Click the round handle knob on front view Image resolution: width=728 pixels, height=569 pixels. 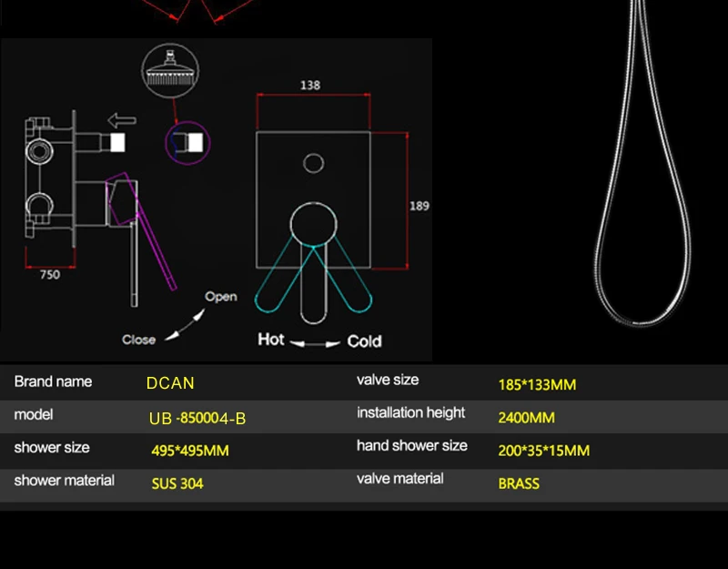pyautogui.click(x=313, y=224)
